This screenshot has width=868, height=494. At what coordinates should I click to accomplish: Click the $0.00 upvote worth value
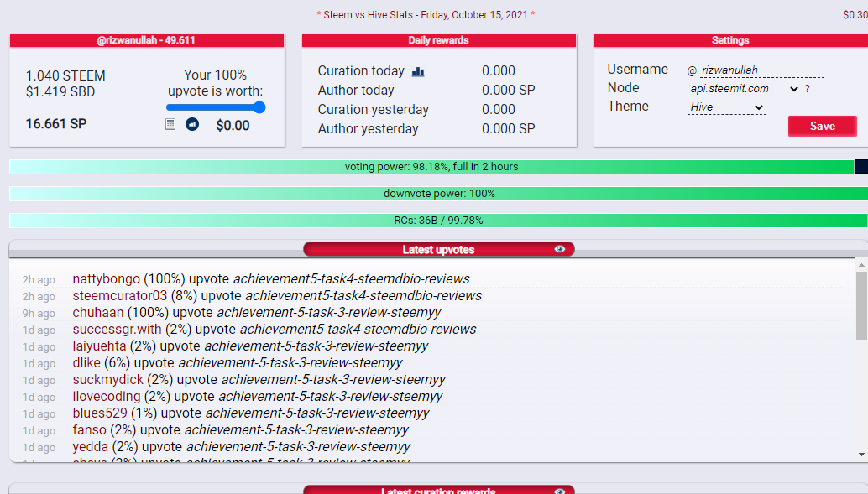[233, 126]
